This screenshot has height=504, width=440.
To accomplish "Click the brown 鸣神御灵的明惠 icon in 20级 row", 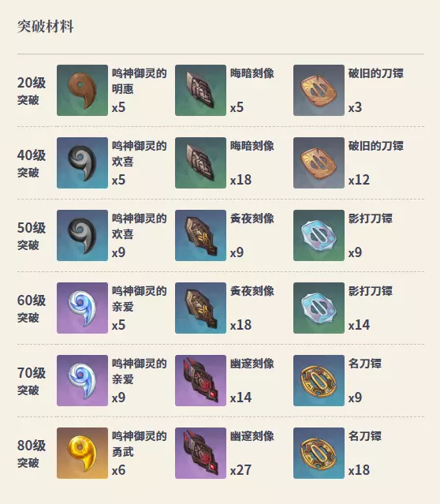I will [x=82, y=91].
